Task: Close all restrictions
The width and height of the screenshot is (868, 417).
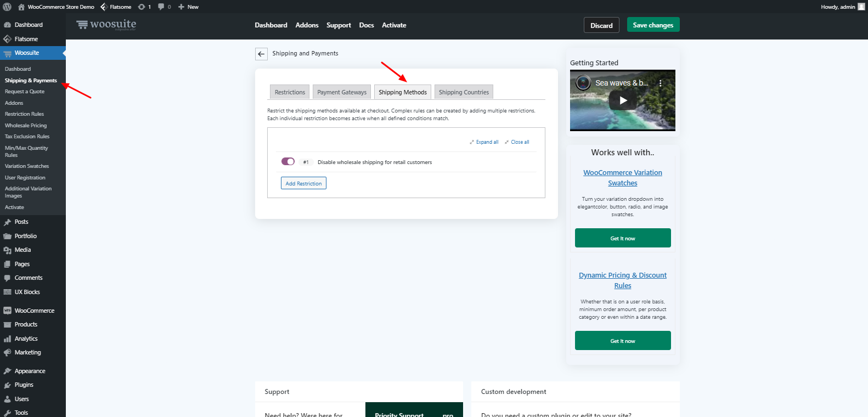Action: [x=517, y=142]
